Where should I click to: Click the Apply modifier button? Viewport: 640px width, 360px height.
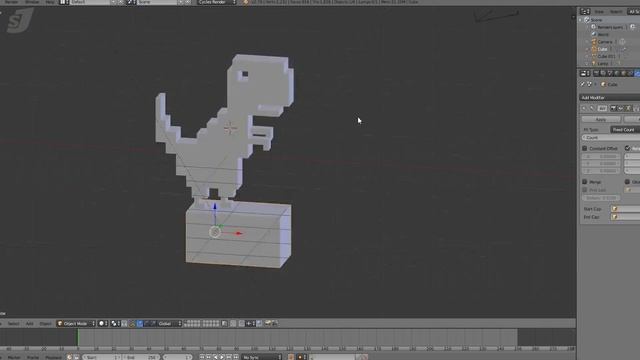601,119
